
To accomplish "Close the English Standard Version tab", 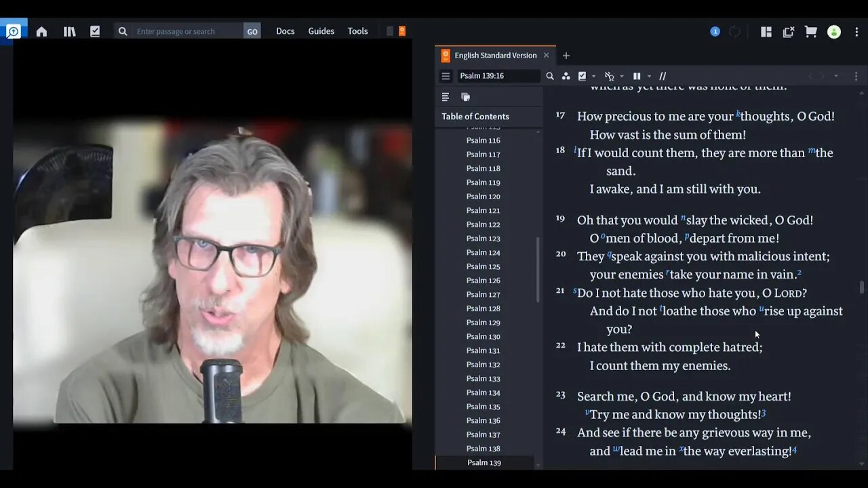I will coord(546,56).
